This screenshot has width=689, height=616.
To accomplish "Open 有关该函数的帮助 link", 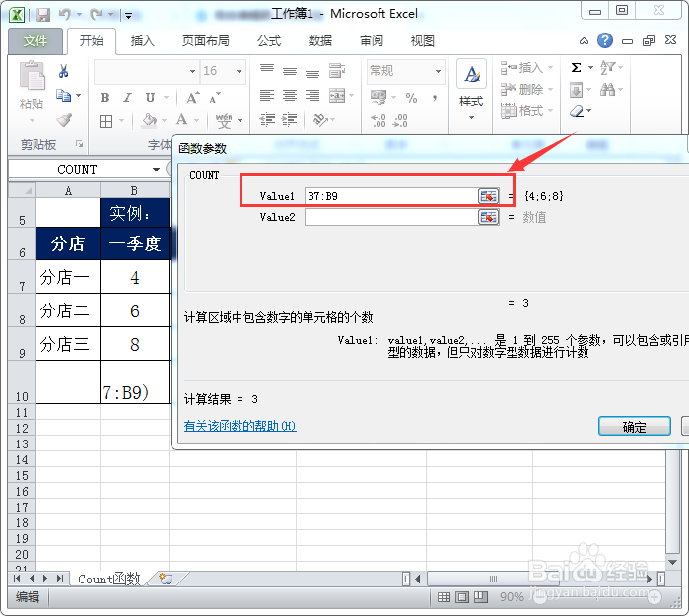I will 240,426.
